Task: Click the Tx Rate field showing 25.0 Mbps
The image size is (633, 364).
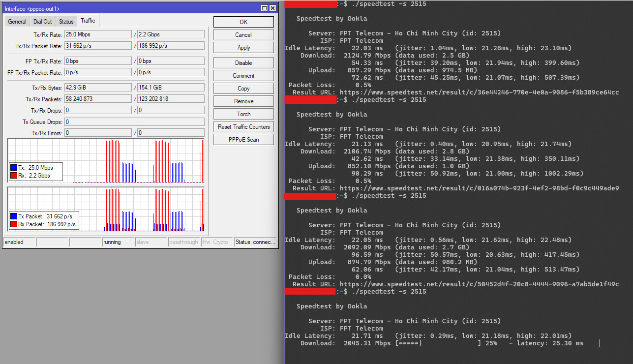Action: (x=98, y=34)
